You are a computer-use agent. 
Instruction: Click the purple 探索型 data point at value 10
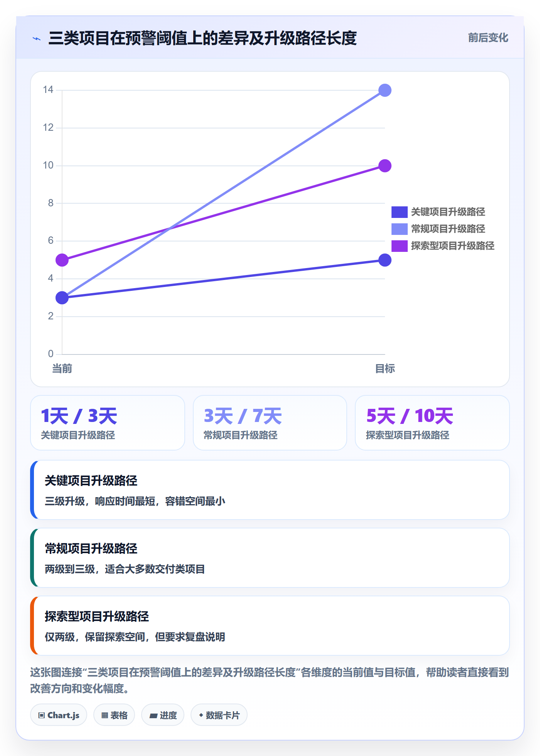[x=385, y=166]
